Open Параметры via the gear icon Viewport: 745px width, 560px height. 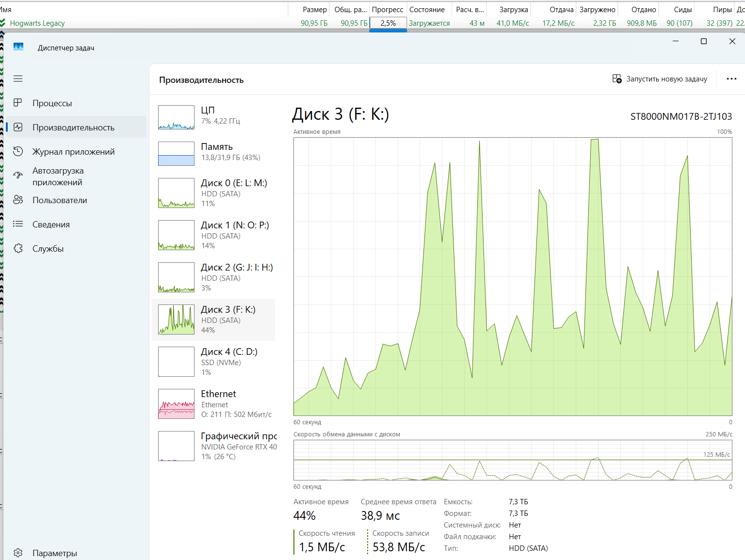point(18,553)
